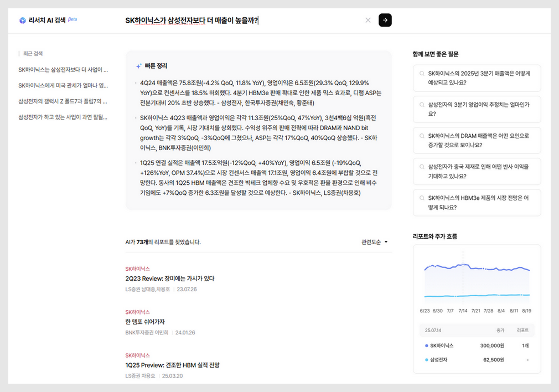Select question about SK하이닉스 2025년 3분기 매출액
Screen dimensions: 559x392
point(477,78)
